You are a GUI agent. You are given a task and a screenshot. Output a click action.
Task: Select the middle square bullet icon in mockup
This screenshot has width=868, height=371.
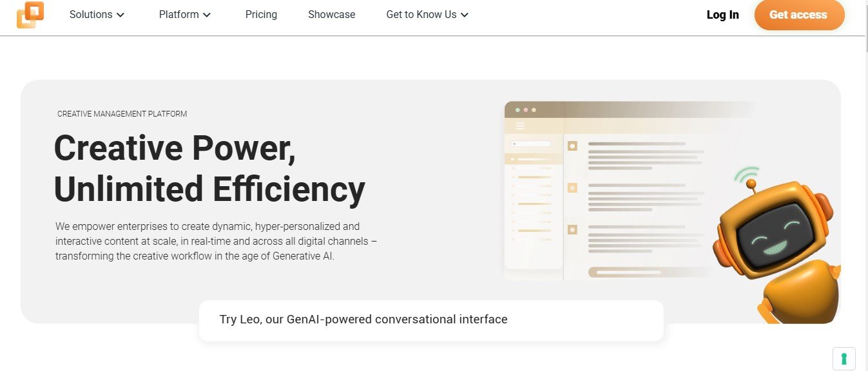click(x=572, y=187)
